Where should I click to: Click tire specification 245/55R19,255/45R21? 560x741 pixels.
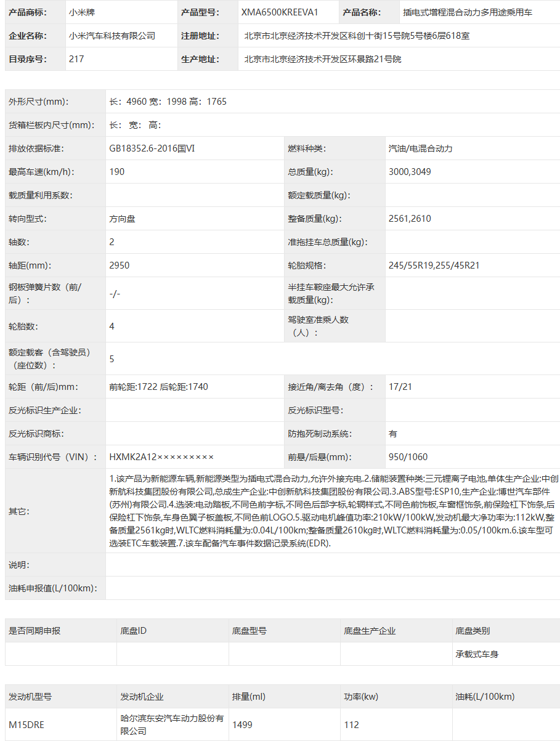pos(434,265)
